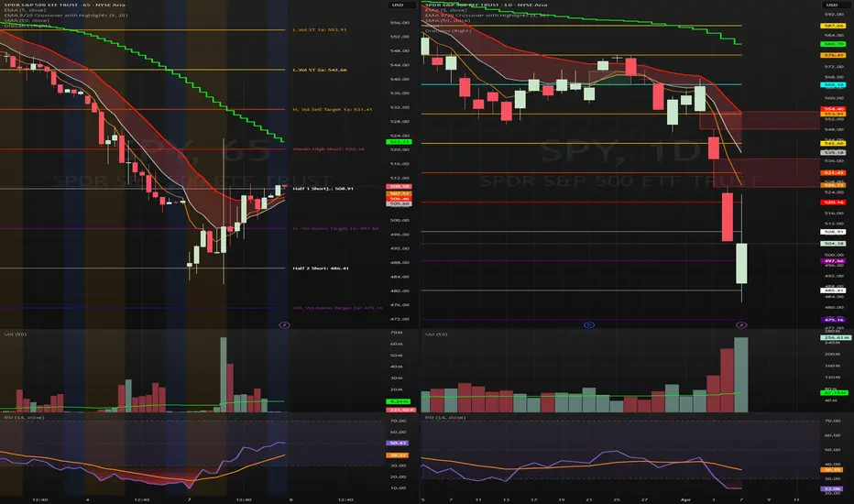Click yellow 587.66 price tag on right axis
Screen dimensions: 854x504
coord(833,26)
